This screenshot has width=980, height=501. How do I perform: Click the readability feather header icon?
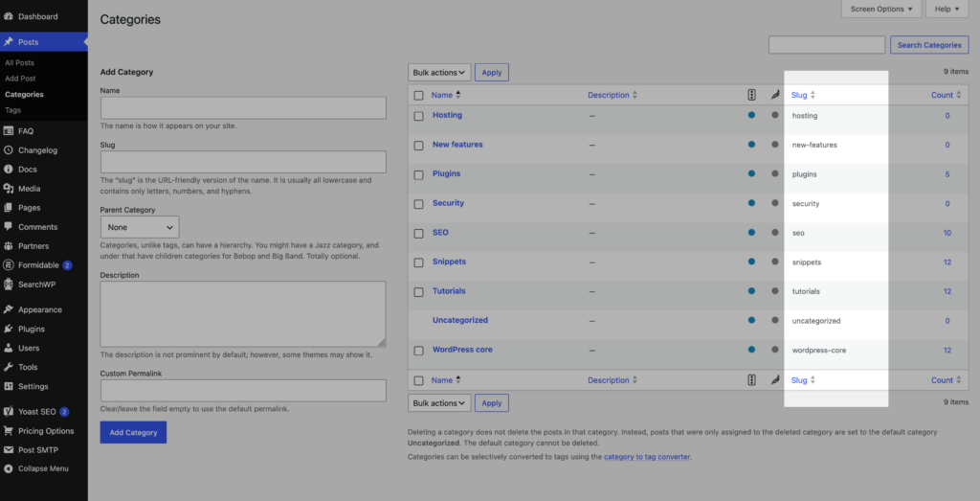[775, 95]
